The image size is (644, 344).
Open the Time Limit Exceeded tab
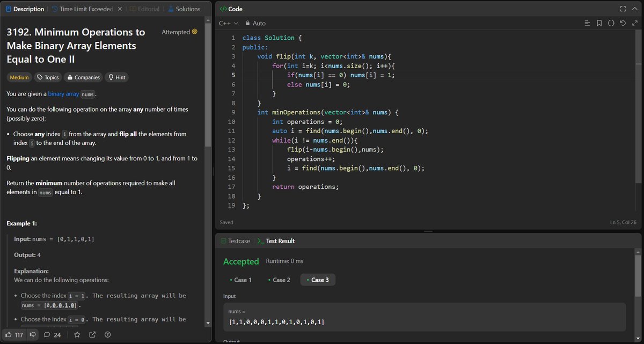(x=83, y=9)
